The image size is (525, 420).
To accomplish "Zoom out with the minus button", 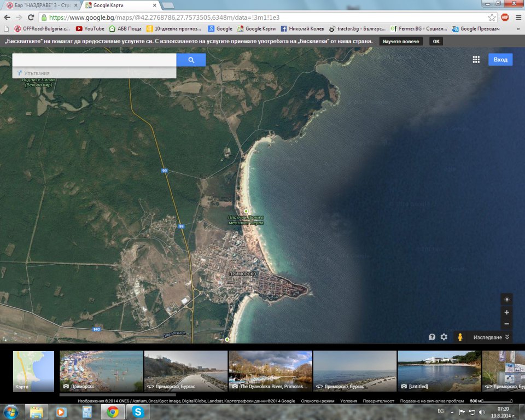I will pos(507,324).
